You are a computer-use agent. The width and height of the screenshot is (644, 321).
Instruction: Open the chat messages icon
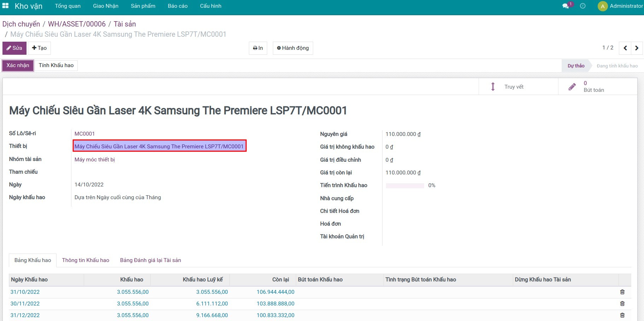point(566,6)
